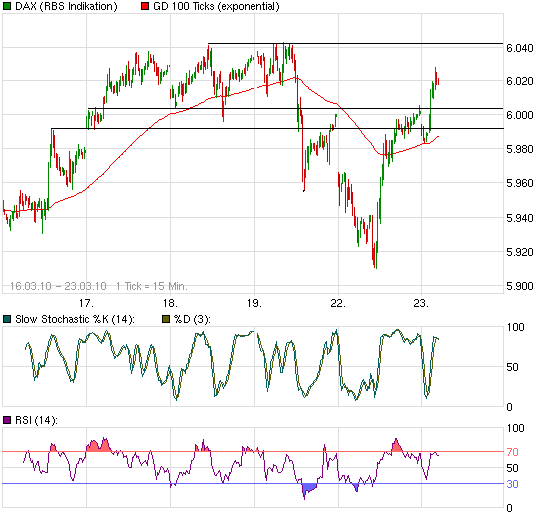Image resolution: width=545 pixels, height=516 pixels.
Task: Click the 100 label on the Stochastic axis
Action: (x=515, y=327)
